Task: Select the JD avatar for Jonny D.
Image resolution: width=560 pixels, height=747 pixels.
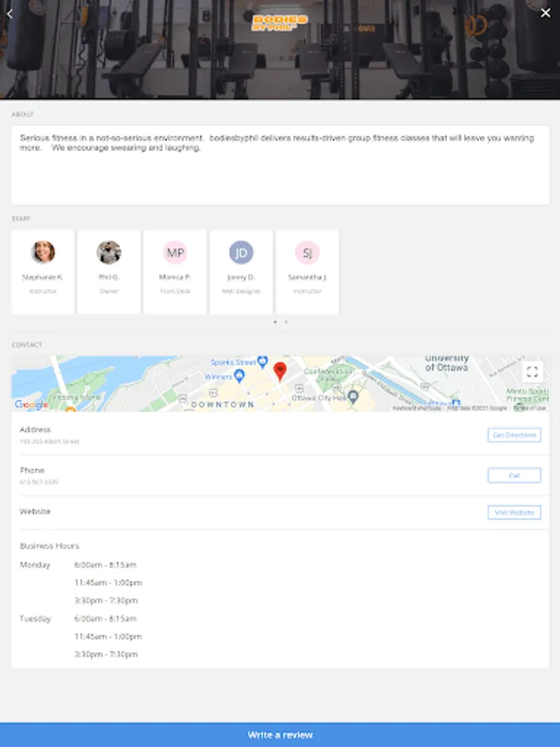Action: tap(241, 252)
